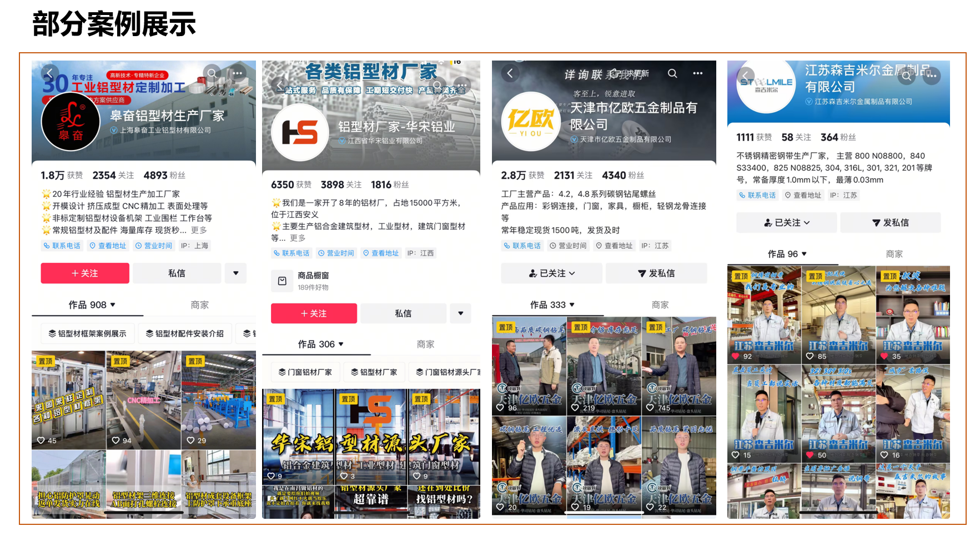Click 查看地址 on 华宋铝业 profile
The height and width of the screenshot is (536, 980).
click(x=381, y=253)
